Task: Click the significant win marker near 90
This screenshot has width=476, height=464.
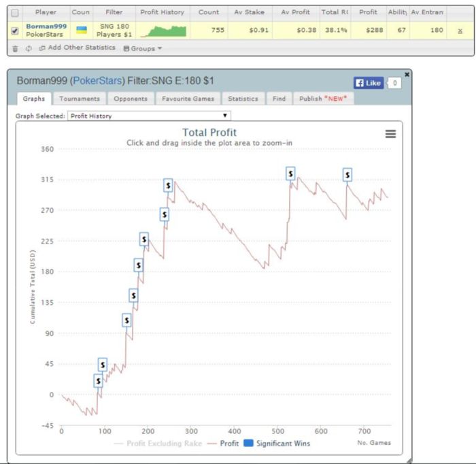Action: point(126,320)
